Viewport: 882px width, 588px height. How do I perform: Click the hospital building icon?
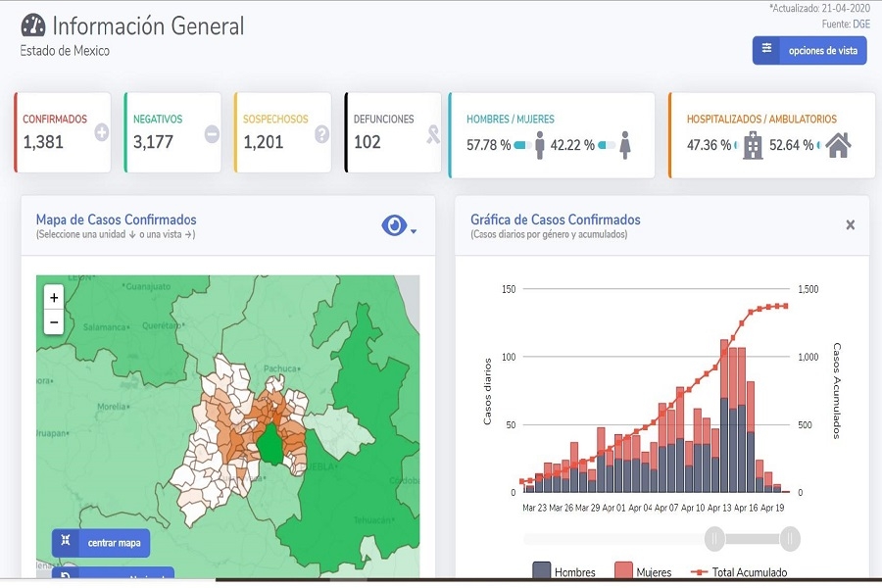click(x=753, y=146)
